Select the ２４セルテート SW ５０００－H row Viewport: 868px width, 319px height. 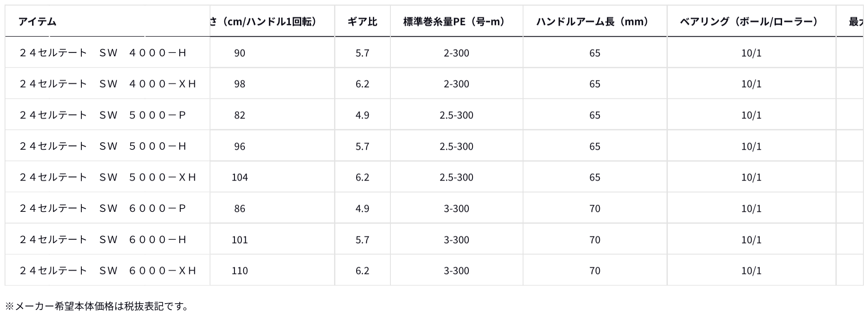(103, 146)
